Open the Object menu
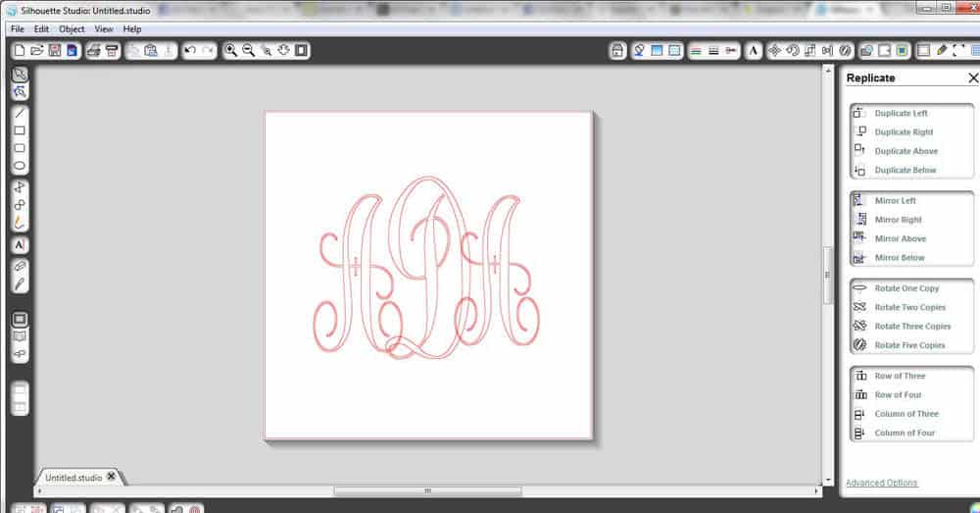Screen dimensions: 980x513 [x=72, y=28]
